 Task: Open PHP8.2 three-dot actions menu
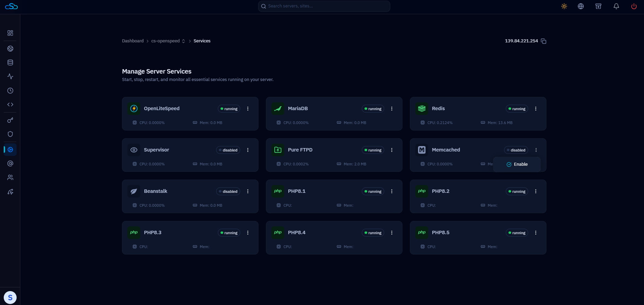pyautogui.click(x=536, y=191)
